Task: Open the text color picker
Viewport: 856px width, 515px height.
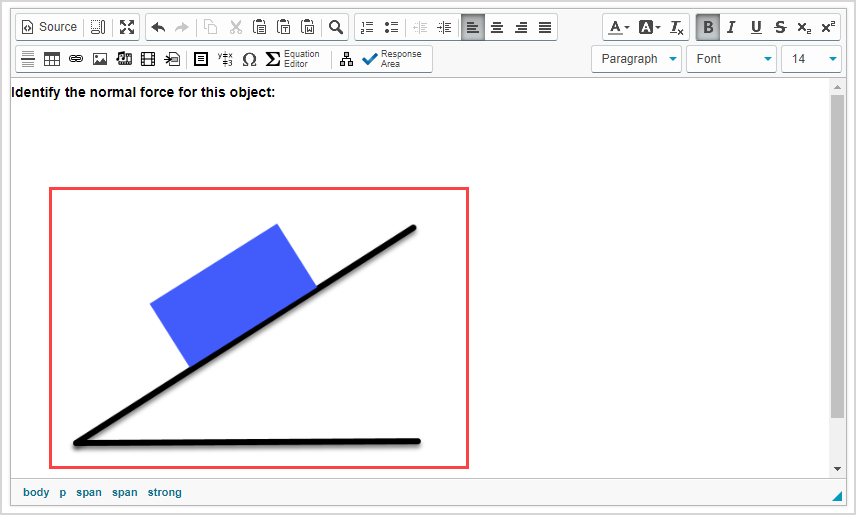Action: (x=619, y=27)
